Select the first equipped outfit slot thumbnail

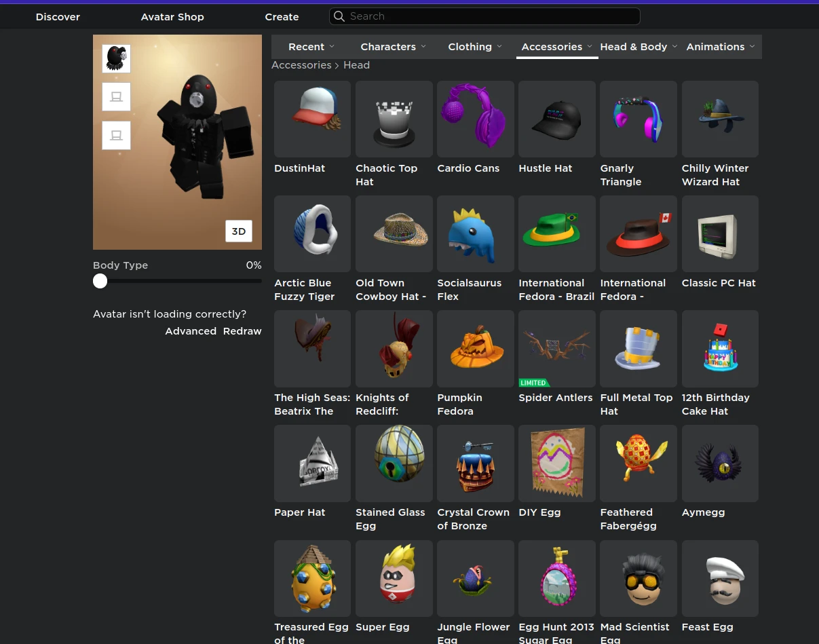[116, 59]
